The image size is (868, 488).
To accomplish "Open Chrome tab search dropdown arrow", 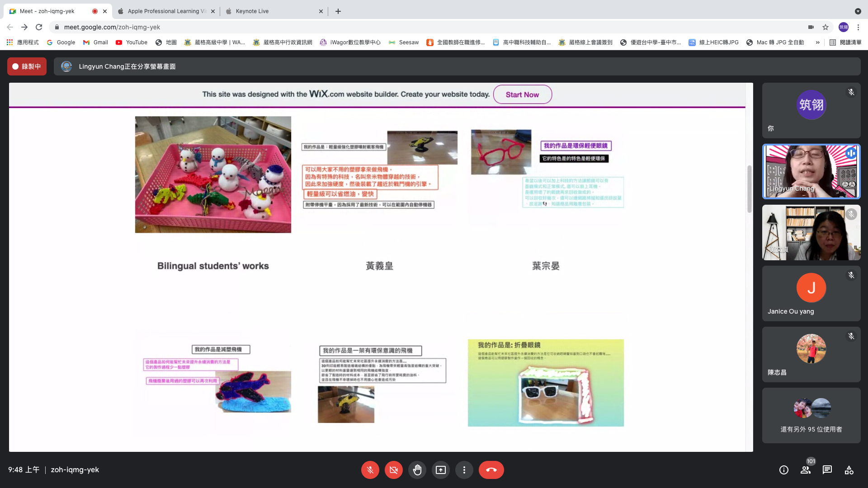I will pos(858,11).
